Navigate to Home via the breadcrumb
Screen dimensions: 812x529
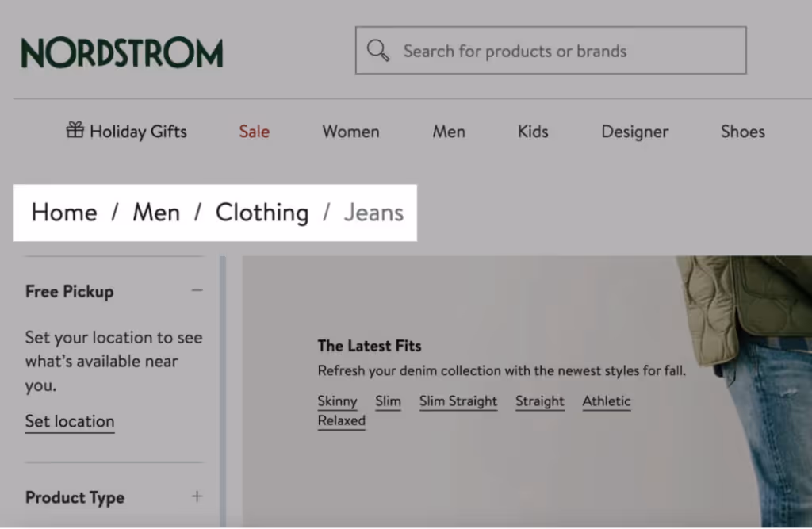coord(63,213)
